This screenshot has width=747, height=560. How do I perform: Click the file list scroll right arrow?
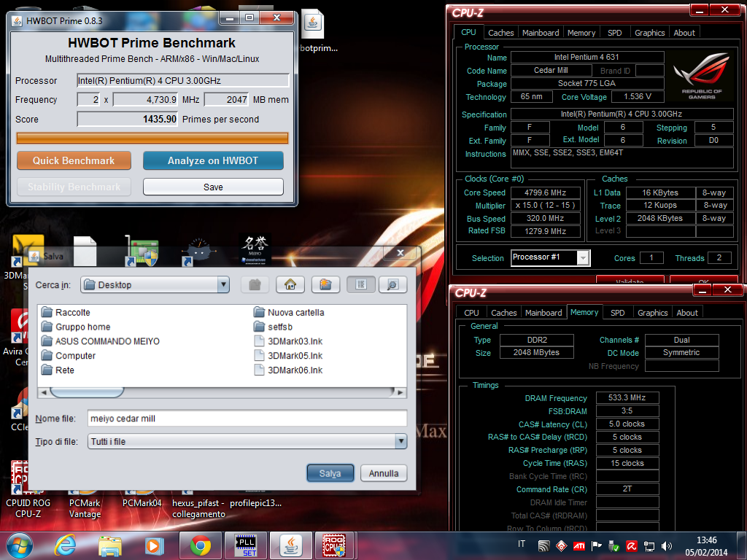tap(400, 392)
